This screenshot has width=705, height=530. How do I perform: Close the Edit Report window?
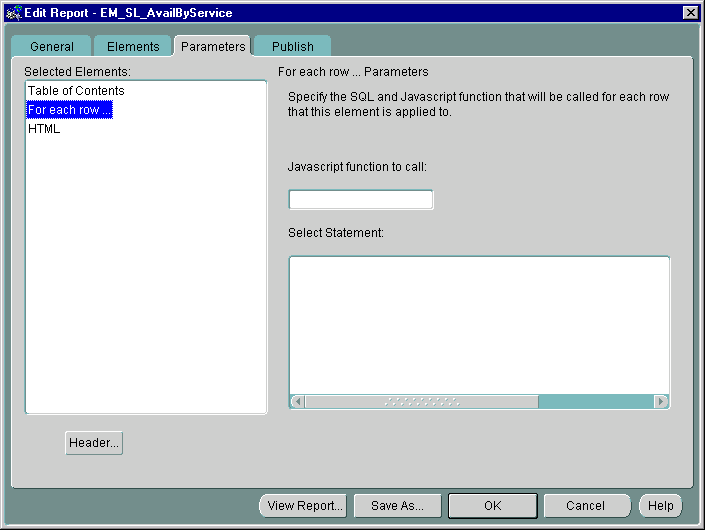[x=690, y=13]
